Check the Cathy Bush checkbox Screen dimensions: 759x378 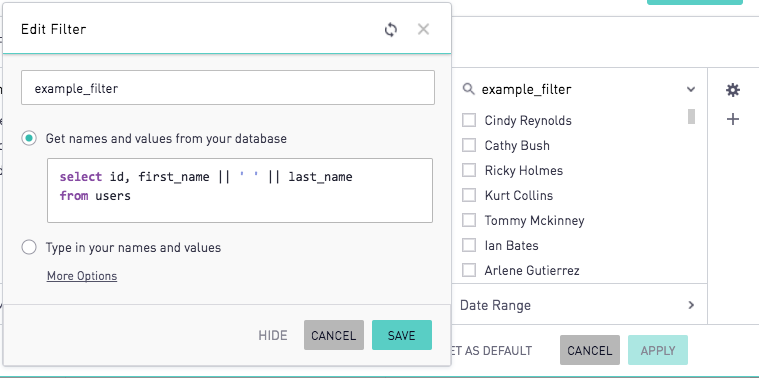click(469, 145)
